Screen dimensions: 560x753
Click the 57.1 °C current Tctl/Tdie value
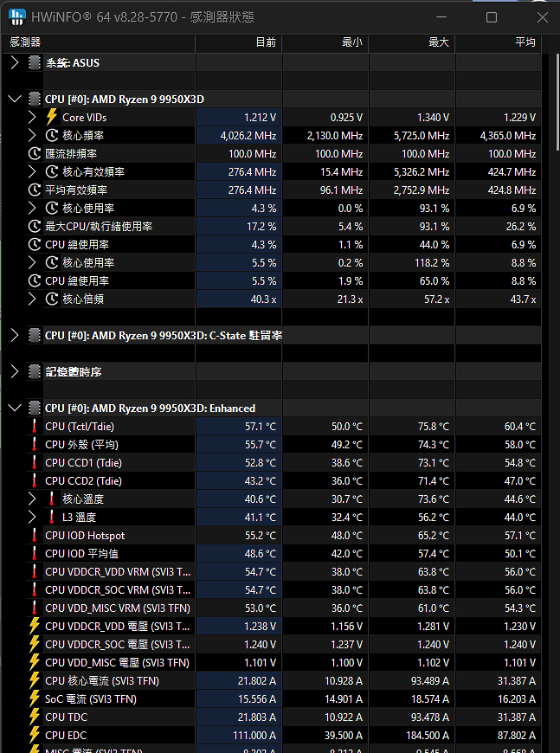tap(261, 427)
